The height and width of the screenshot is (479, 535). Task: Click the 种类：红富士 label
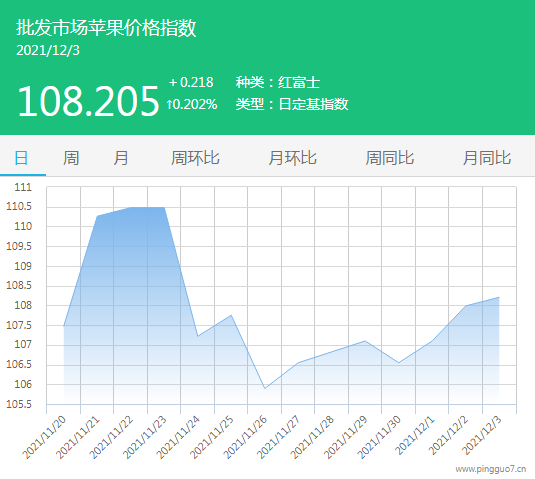click(x=278, y=82)
